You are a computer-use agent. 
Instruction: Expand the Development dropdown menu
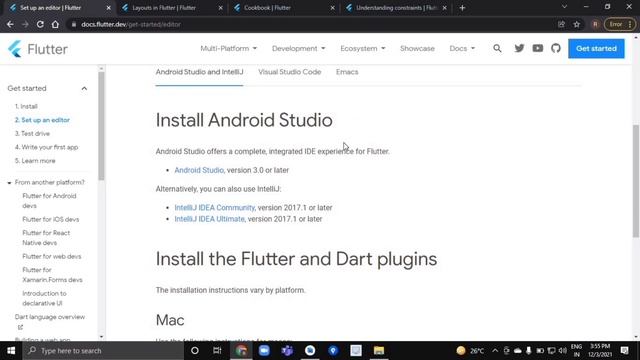pyautogui.click(x=298, y=49)
